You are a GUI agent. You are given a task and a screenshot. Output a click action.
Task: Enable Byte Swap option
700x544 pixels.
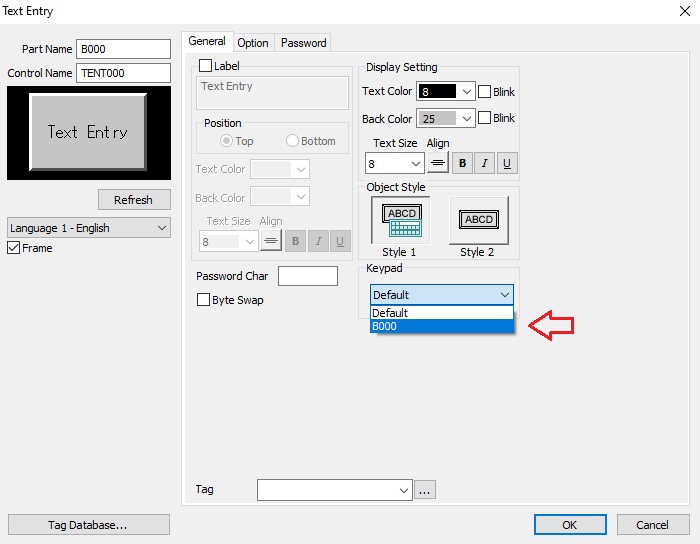click(x=204, y=300)
